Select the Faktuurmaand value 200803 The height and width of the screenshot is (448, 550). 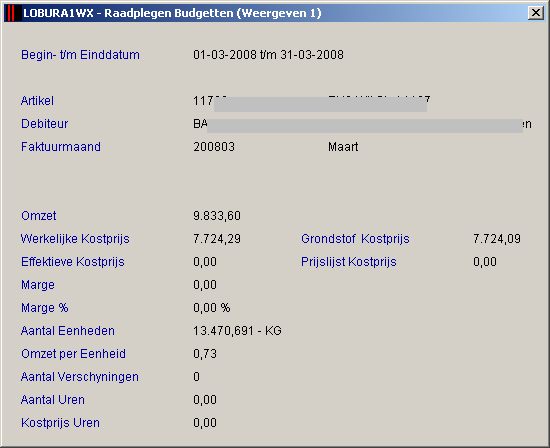[x=214, y=147]
